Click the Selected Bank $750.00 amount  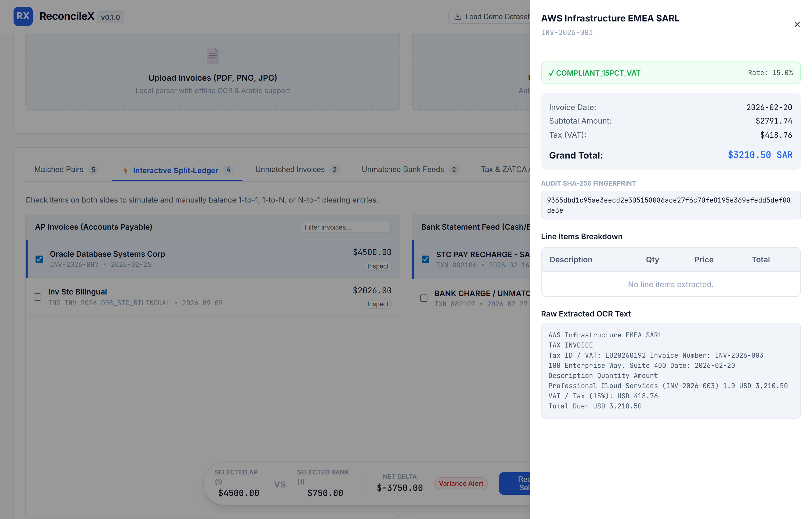325,493
